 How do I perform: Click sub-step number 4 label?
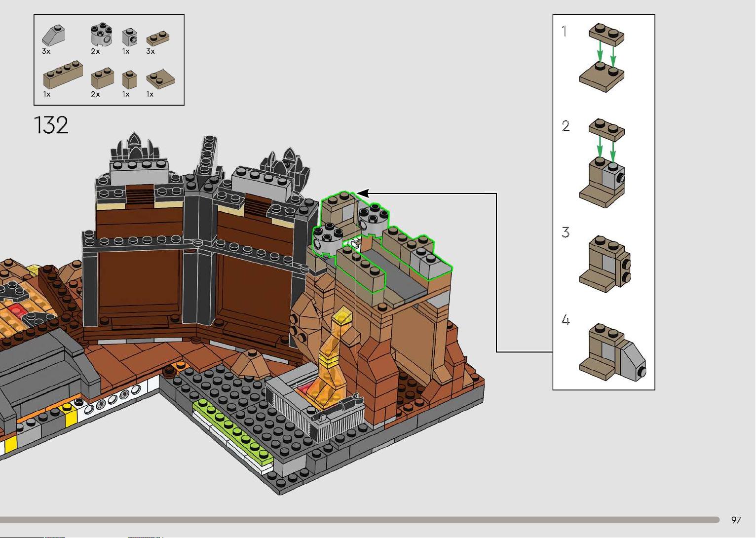[x=566, y=320]
